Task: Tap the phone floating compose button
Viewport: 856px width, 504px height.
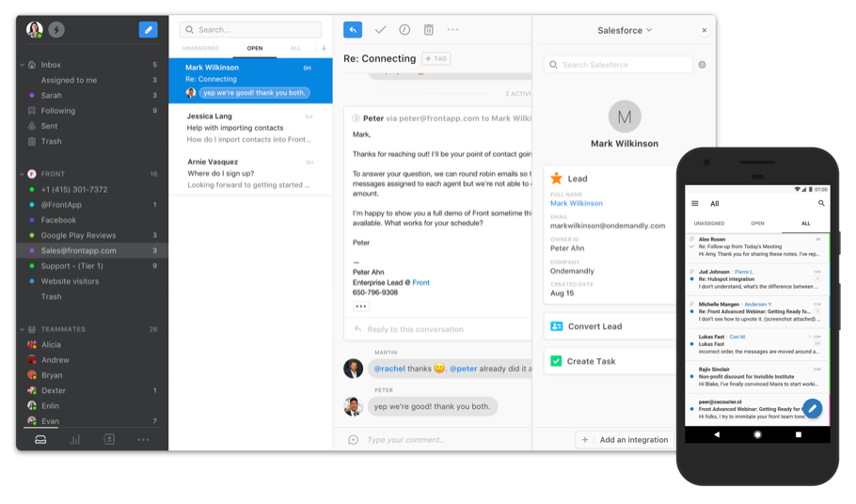Action: tap(813, 408)
